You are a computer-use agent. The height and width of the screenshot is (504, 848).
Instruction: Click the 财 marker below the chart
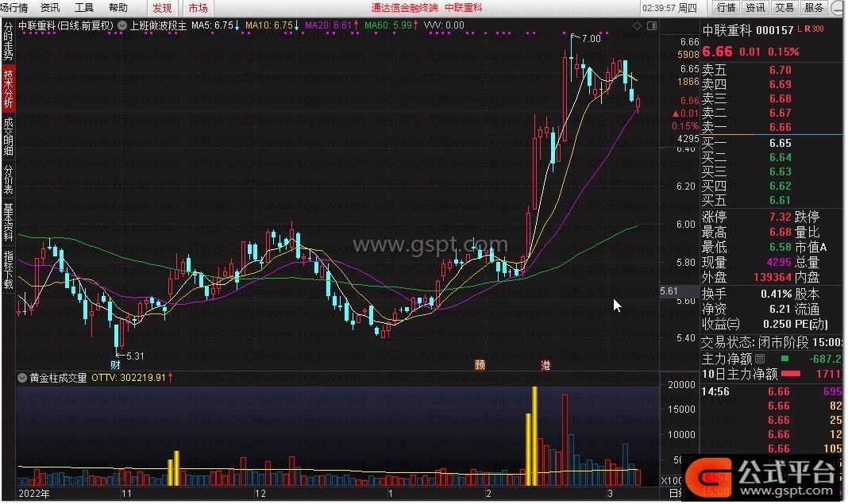(115, 365)
